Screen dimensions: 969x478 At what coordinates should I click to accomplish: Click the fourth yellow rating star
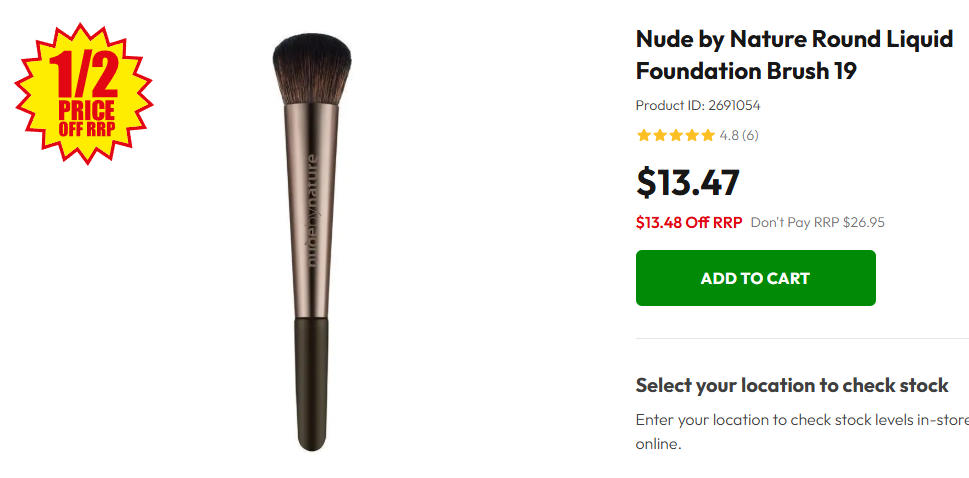click(692, 135)
